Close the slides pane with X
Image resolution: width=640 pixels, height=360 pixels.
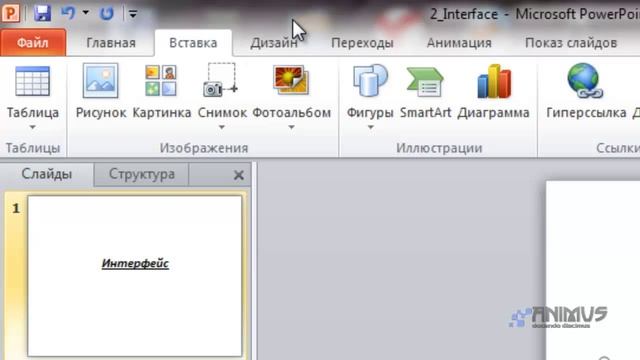pos(239,175)
